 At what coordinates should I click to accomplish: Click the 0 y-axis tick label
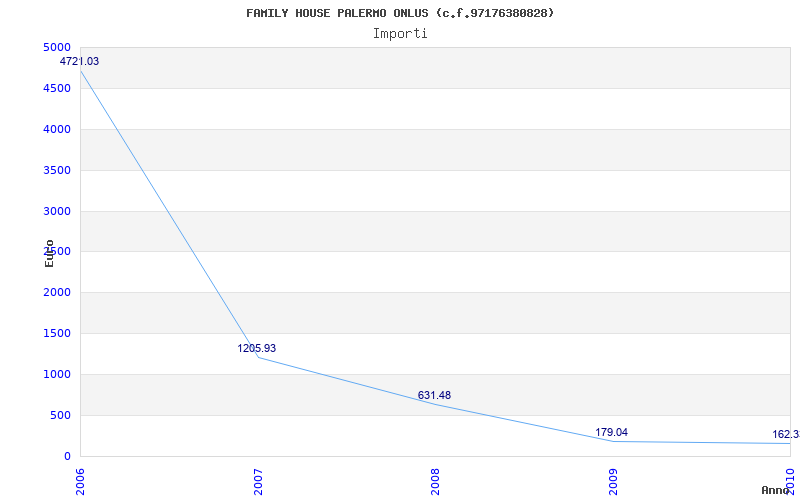click(x=67, y=457)
